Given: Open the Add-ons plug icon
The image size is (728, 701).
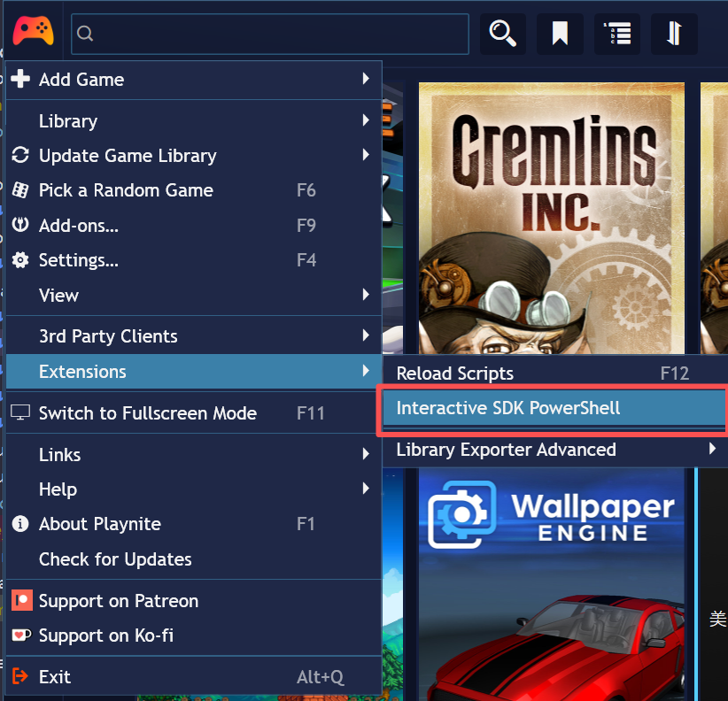Looking at the screenshot, I should coord(21,225).
